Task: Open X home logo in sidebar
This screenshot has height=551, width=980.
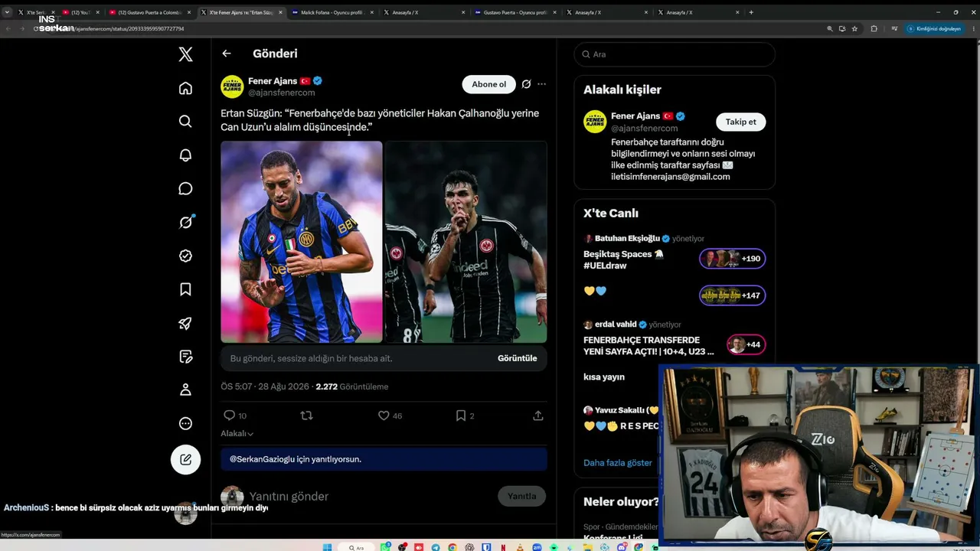Action: 185,54
